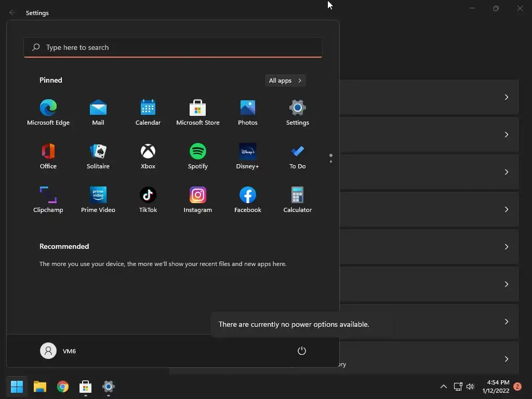Click the Windows Start button on taskbar

(x=17, y=387)
